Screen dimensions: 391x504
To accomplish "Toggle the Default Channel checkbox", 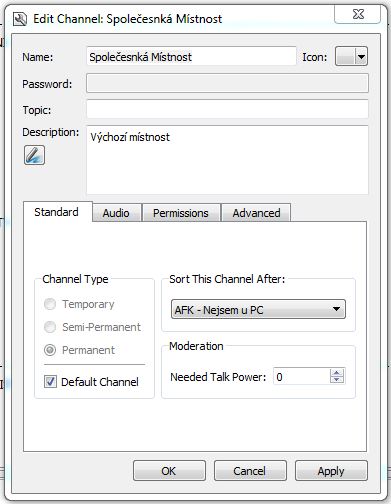I will (x=50, y=381).
